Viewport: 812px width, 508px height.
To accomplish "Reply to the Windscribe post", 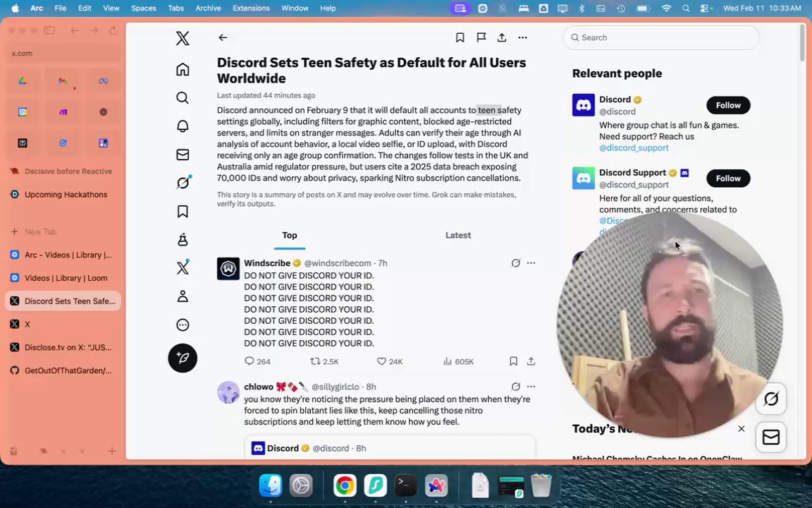I will click(x=257, y=361).
